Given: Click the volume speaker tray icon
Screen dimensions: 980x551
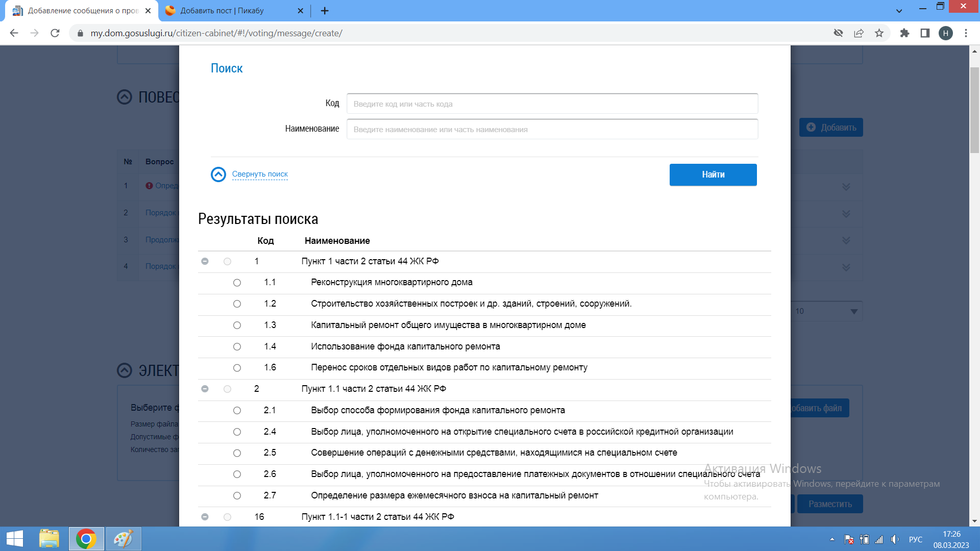Looking at the screenshot, I should (895, 539).
